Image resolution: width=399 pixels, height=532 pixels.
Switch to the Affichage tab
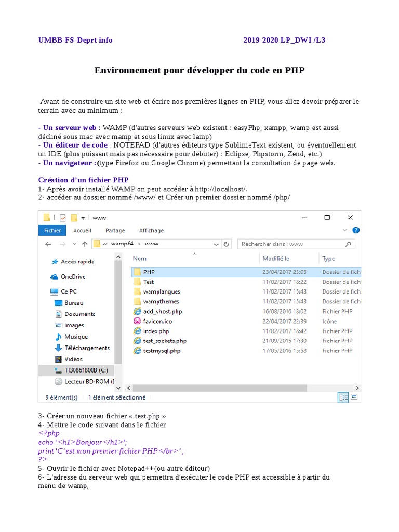(x=151, y=230)
